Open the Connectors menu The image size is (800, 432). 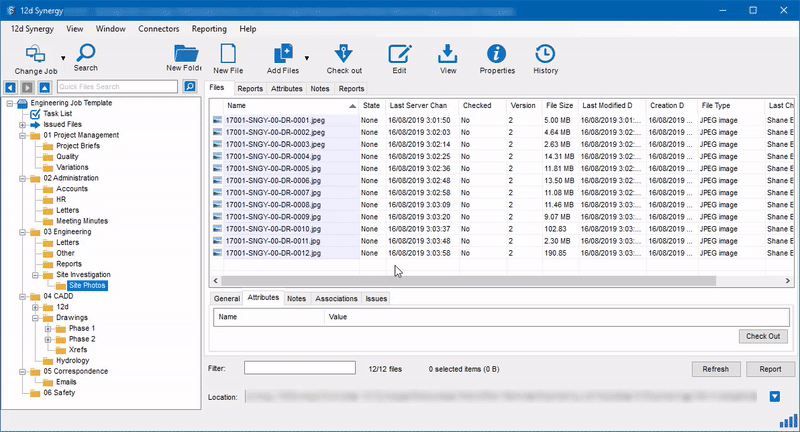point(159,30)
